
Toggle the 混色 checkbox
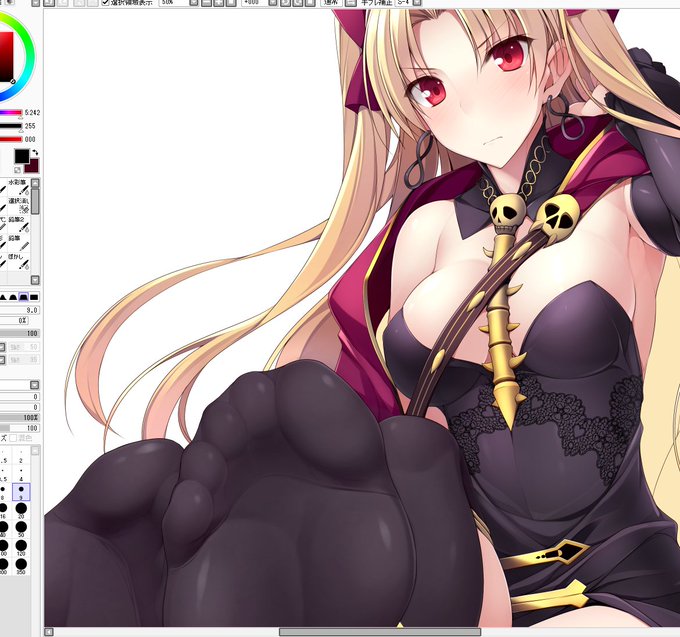pyautogui.click(x=13, y=438)
